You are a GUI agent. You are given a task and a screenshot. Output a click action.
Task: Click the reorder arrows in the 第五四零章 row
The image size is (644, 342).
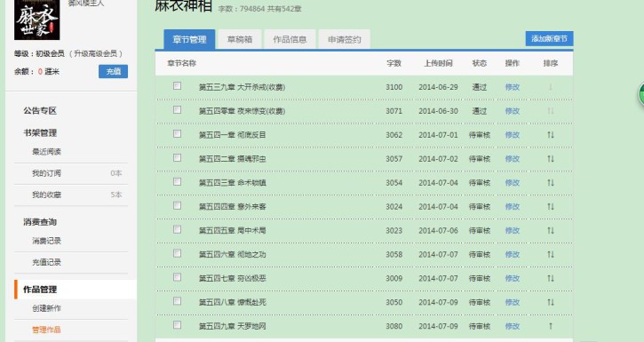point(551,111)
